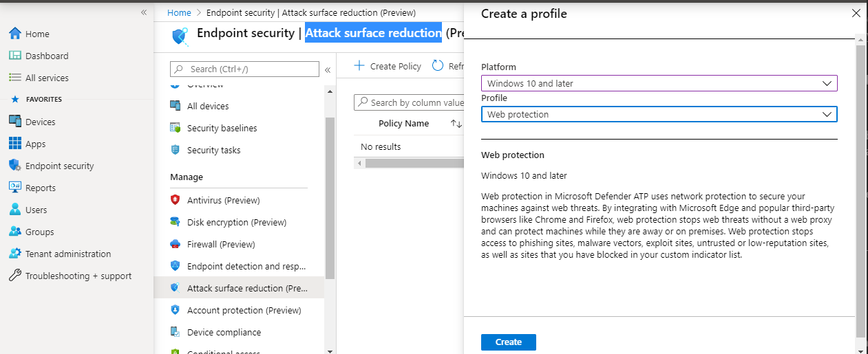Click the Create button

509,342
